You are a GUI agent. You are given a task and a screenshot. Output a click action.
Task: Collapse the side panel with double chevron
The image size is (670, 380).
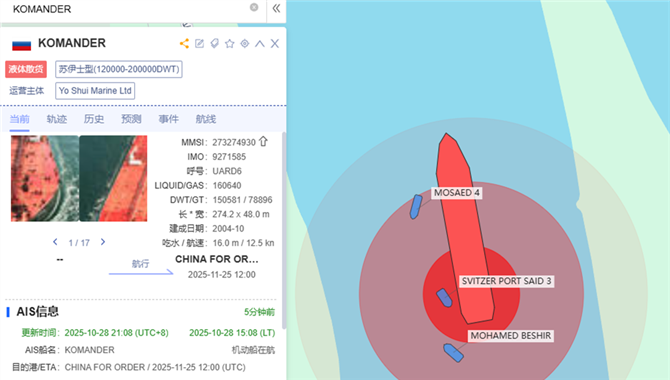[276, 8]
